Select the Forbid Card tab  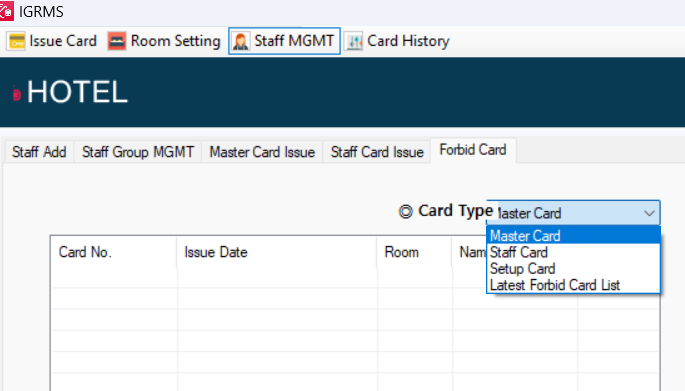pyautogui.click(x=473, y=150)
